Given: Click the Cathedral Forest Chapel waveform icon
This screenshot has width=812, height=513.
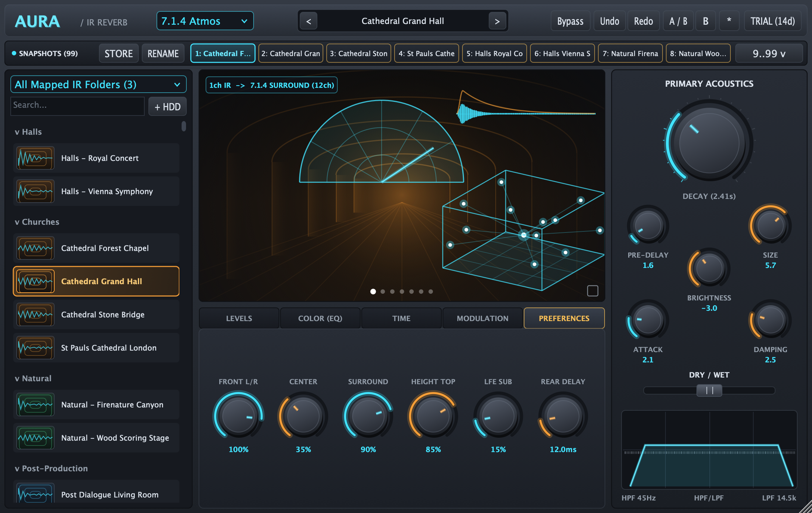Looking at the screenshot, I should (x=35, y=248).
